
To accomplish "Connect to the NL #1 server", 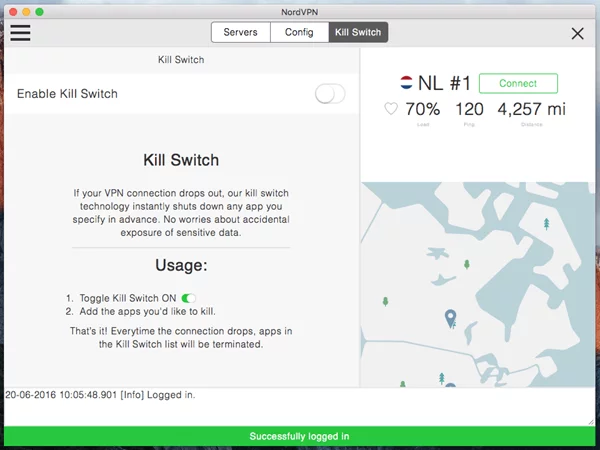I will (x=518, y=83).
